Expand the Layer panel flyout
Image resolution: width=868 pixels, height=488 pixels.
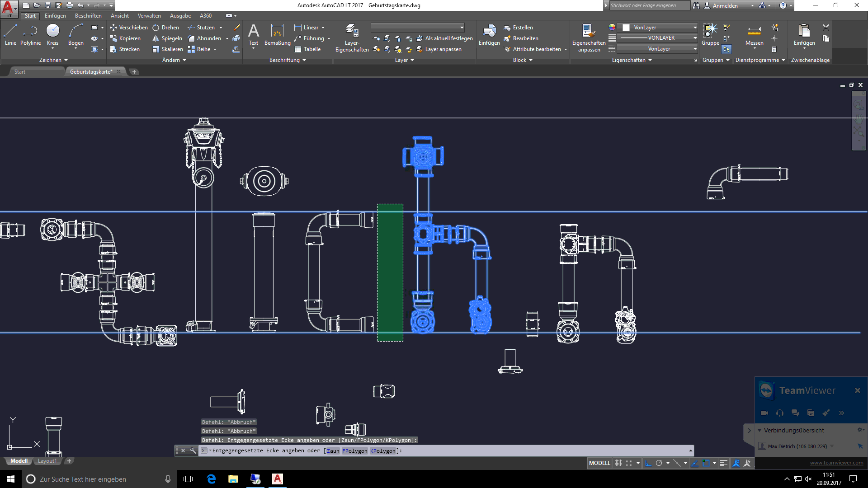[405, 60]
